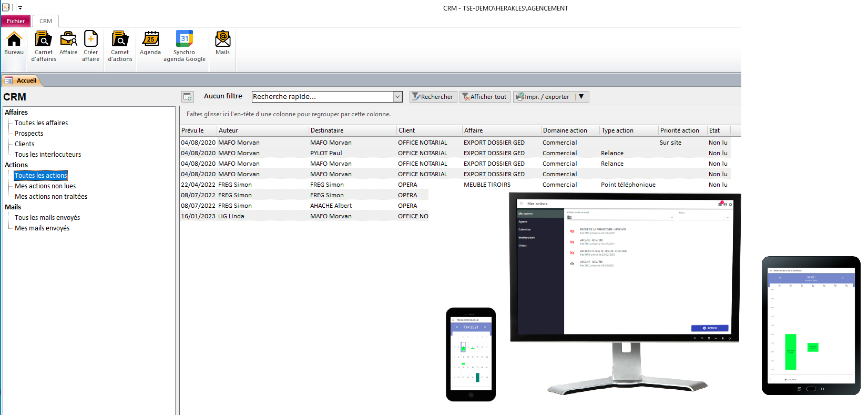Open the Agenda calendar icon
This screenshot has width=868, height=415.
coord(150,43)
